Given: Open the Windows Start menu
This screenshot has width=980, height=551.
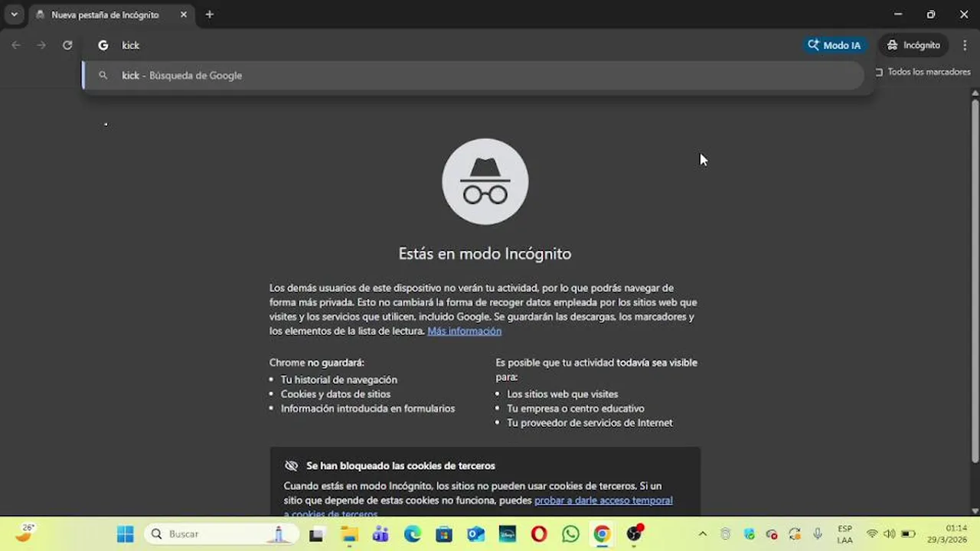Looking at the screenshot, I should click(x=126, y=534).
